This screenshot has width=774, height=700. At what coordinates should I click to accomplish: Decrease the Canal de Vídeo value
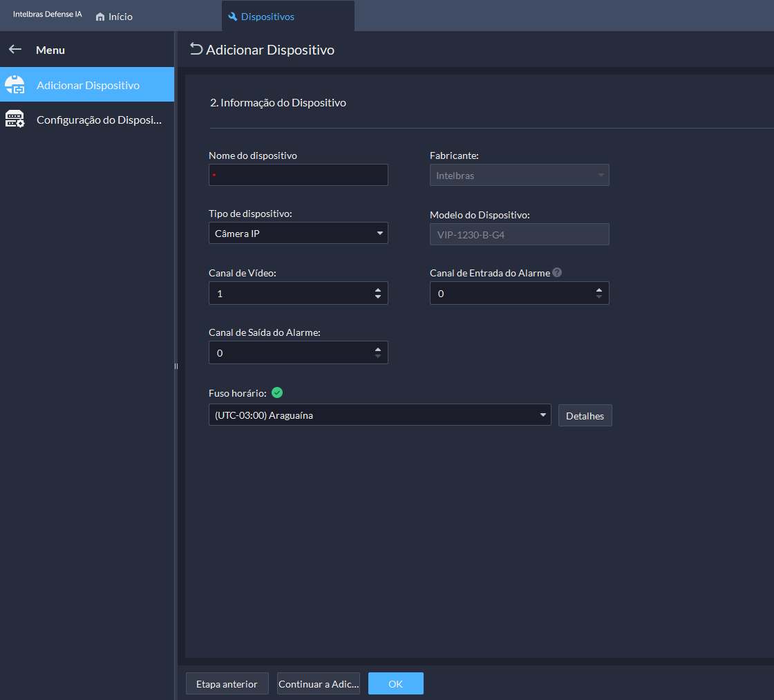click(x=378, y=296)
